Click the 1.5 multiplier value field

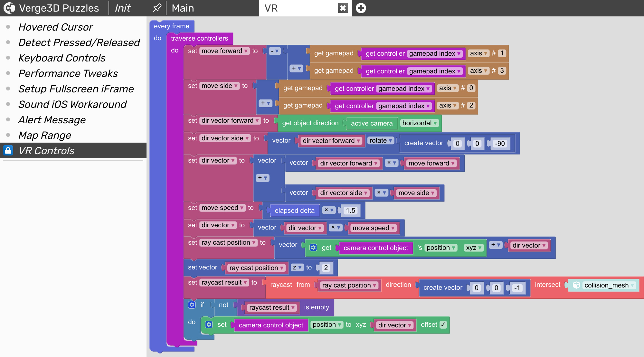(350, 211)
